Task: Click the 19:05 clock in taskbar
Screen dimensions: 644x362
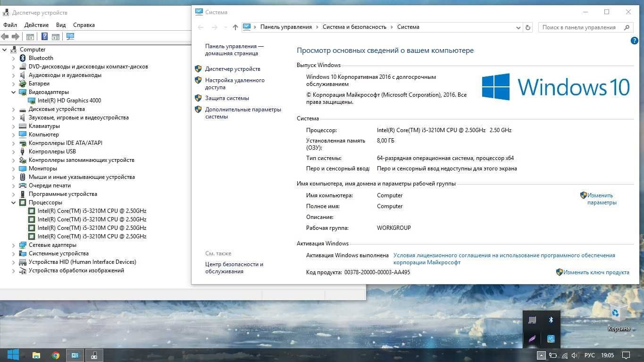Action: click(x=608, y=355)
